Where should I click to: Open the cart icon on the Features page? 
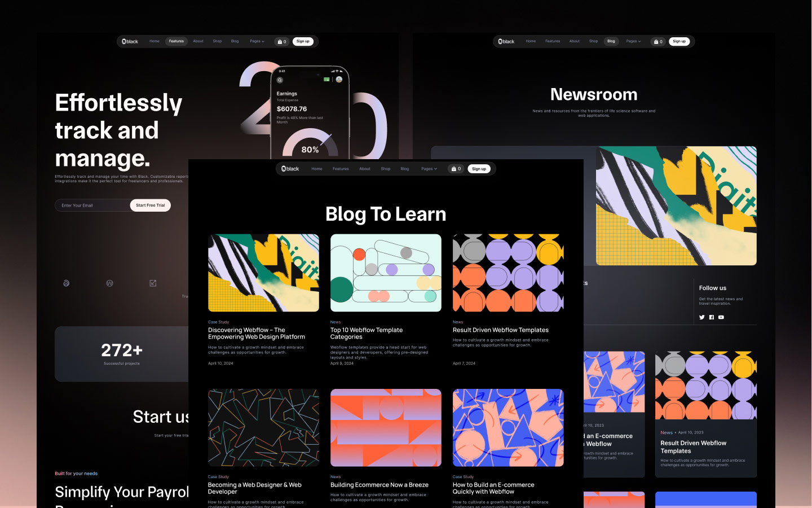(281, 41)
